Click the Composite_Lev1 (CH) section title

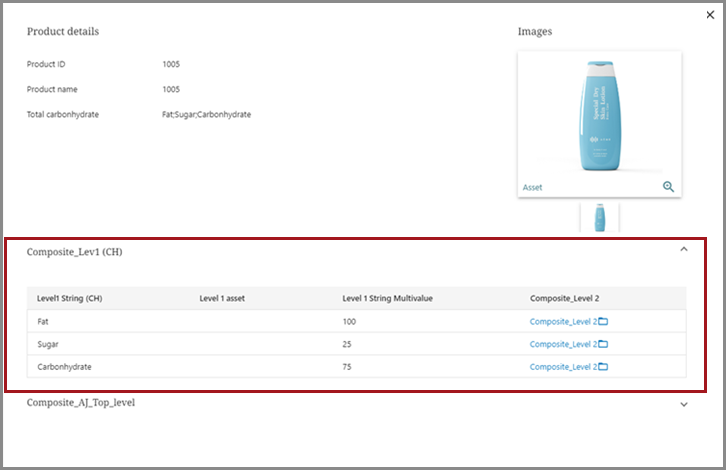point(74,252)
